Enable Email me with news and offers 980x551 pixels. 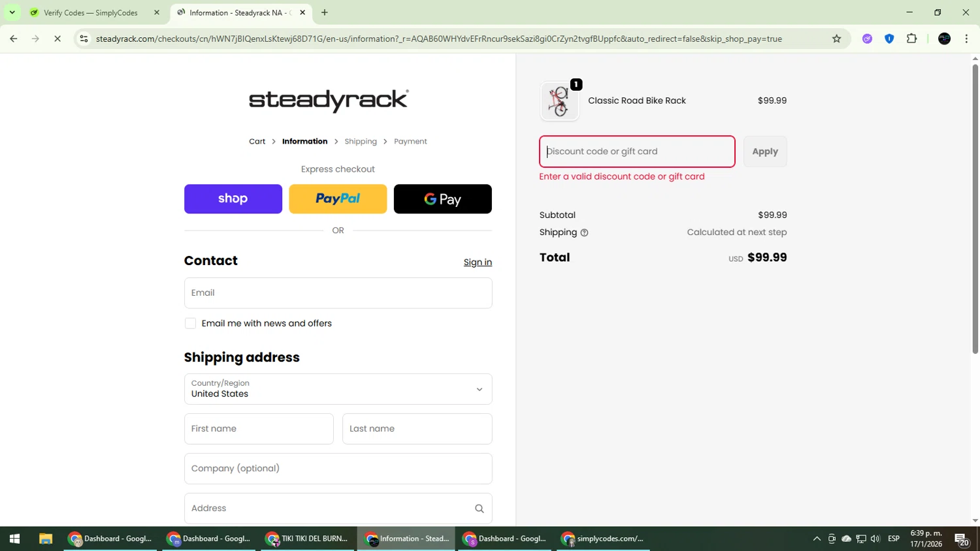click(x=190, y=323)
